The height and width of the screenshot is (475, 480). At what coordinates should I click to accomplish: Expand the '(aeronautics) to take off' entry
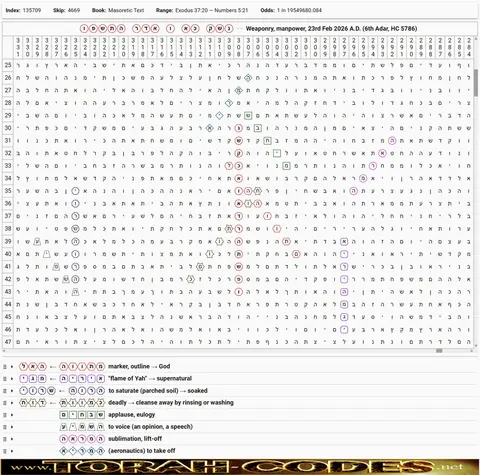tap(12, 451)
